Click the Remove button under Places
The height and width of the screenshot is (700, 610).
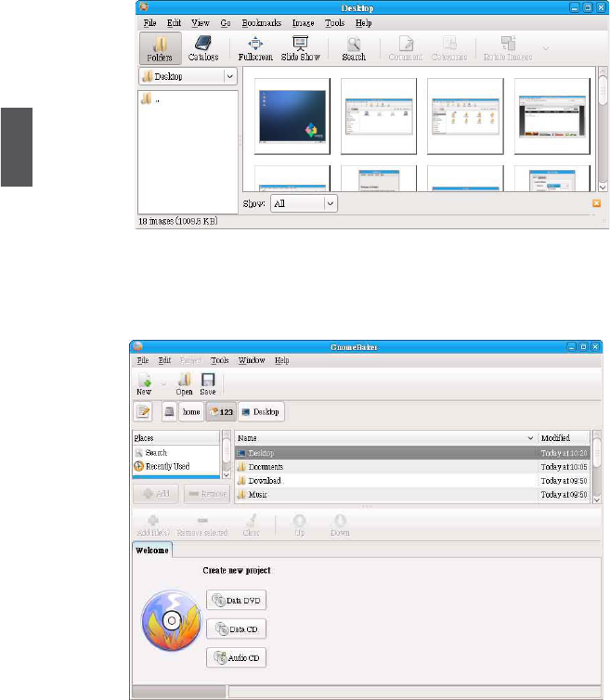point(207,494)
